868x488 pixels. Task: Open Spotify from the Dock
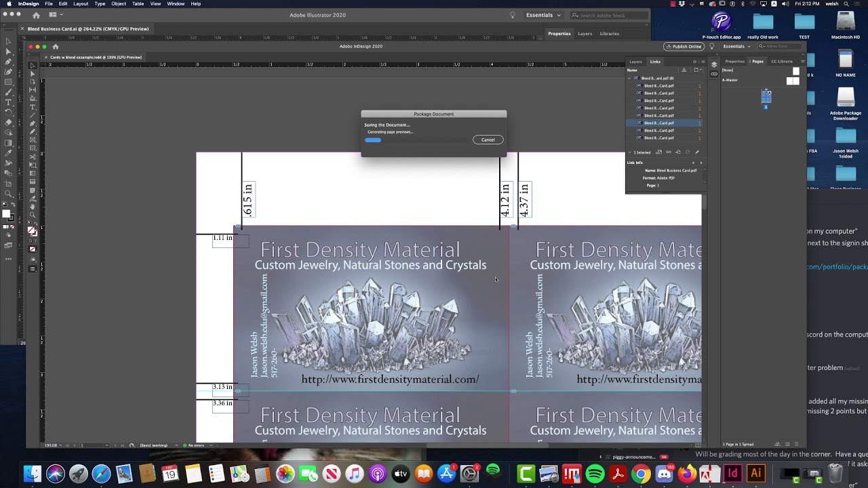coord(595,473)
